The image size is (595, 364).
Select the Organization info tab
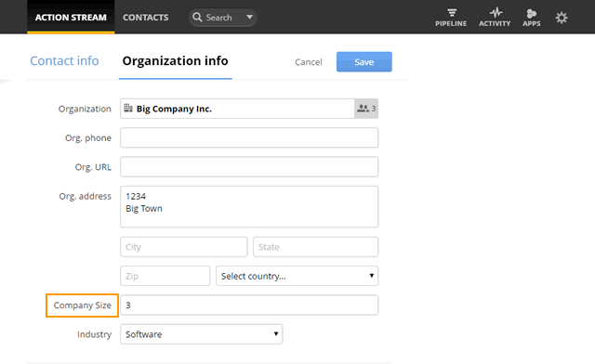pos(176,60)
